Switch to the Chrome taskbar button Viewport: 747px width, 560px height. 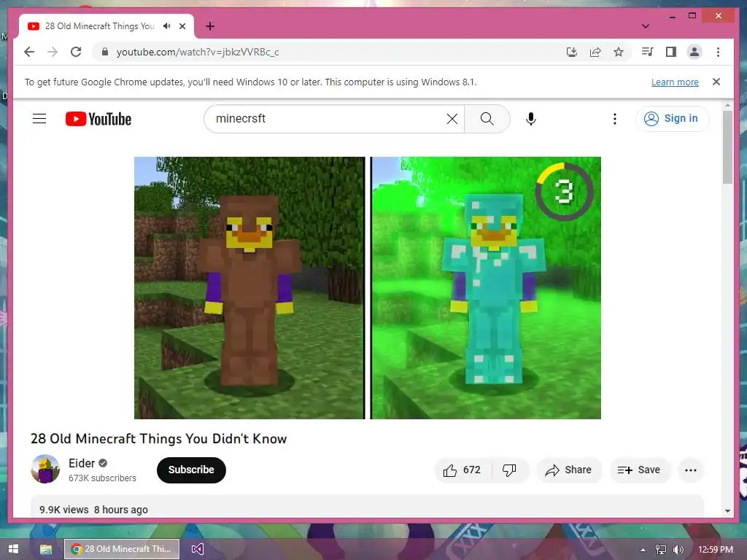click(122, 549)
